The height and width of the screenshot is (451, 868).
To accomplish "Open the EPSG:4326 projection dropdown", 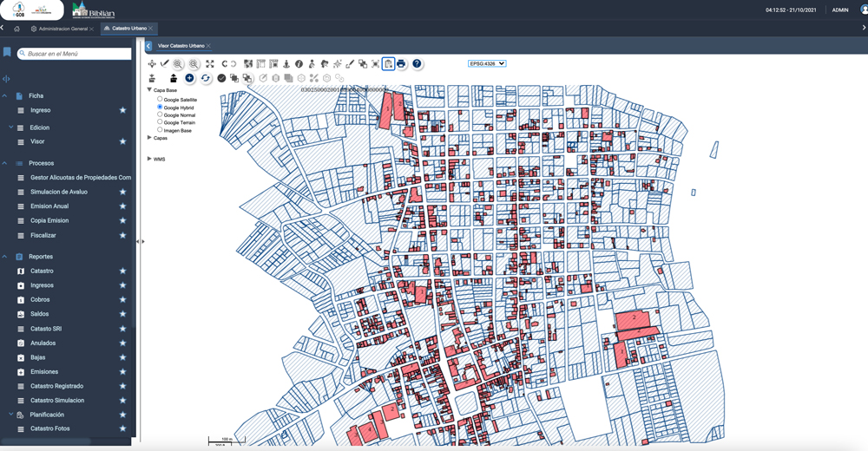I will point(486,63).
